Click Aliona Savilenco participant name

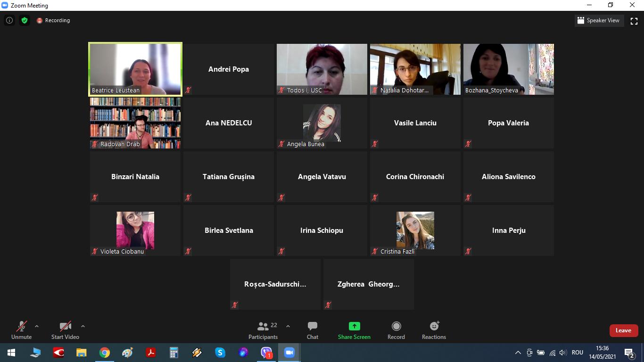pyautogui.click(x=509, y=177)
